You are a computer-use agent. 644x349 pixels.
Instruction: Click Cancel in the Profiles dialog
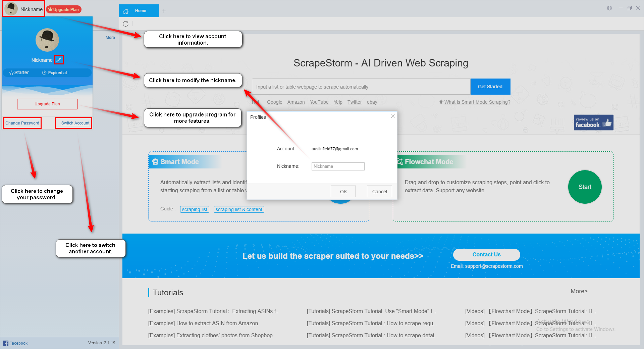coord(379,192)
